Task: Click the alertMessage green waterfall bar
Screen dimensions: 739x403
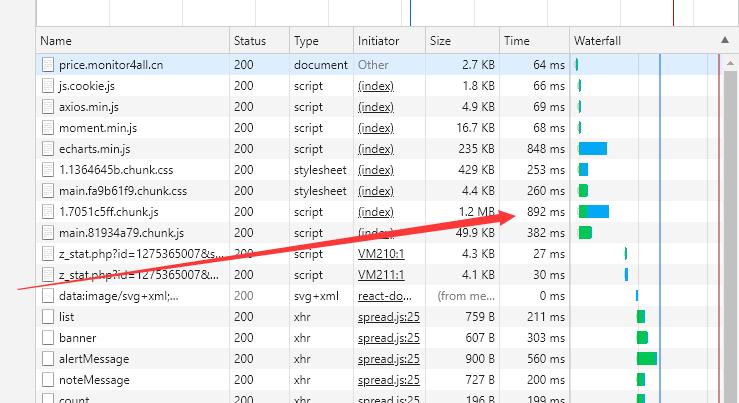Action: pos(647,359)
